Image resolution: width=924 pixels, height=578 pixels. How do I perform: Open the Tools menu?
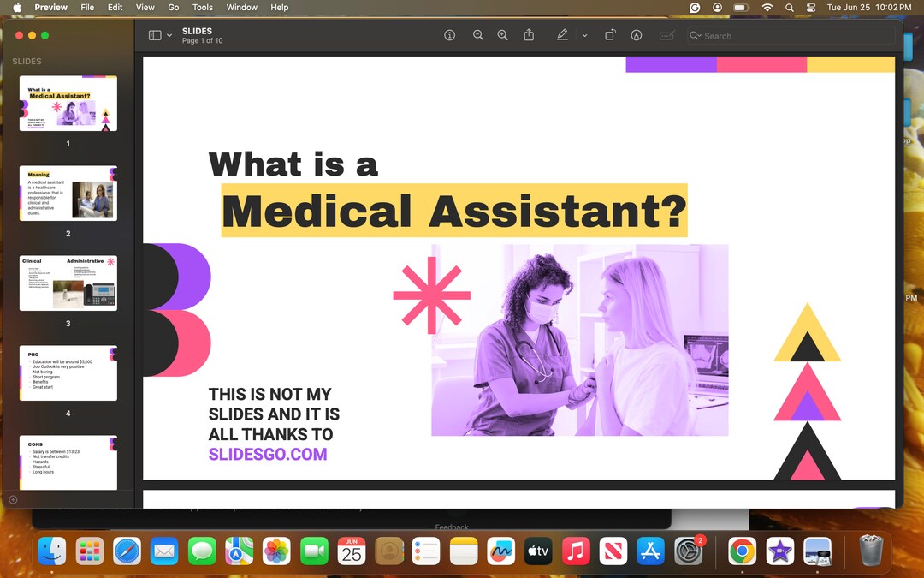coord(202,8)
